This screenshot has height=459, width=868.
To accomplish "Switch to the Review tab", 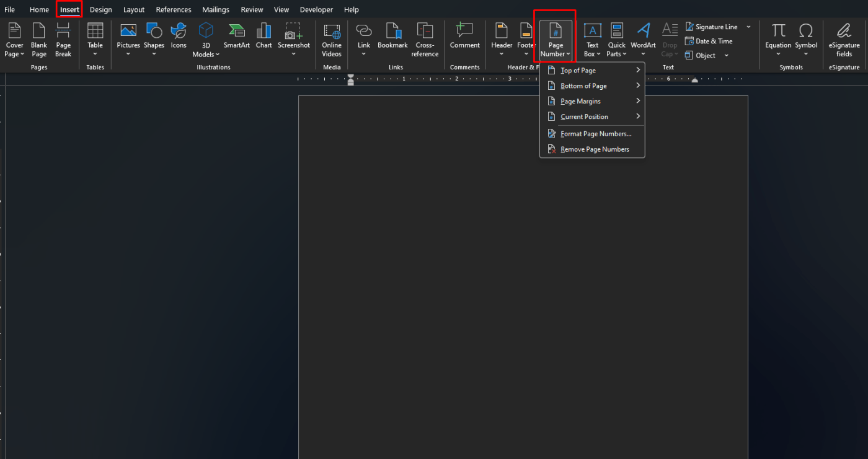I will 252,10.
